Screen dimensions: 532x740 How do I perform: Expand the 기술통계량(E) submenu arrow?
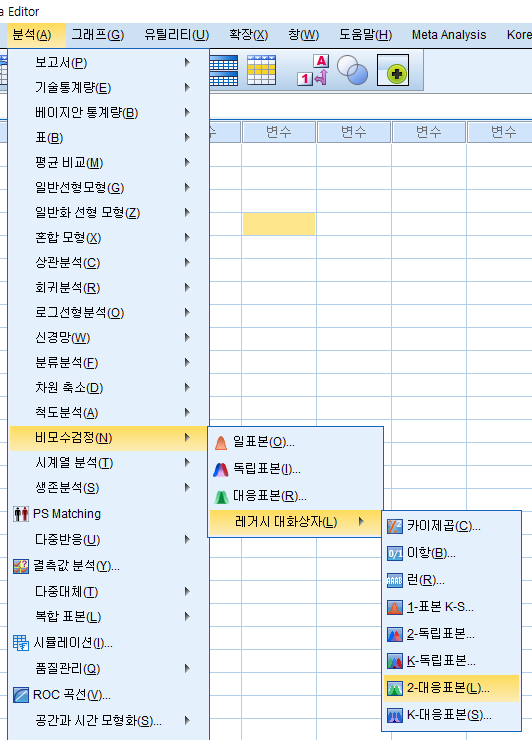[x=187, y=87]
